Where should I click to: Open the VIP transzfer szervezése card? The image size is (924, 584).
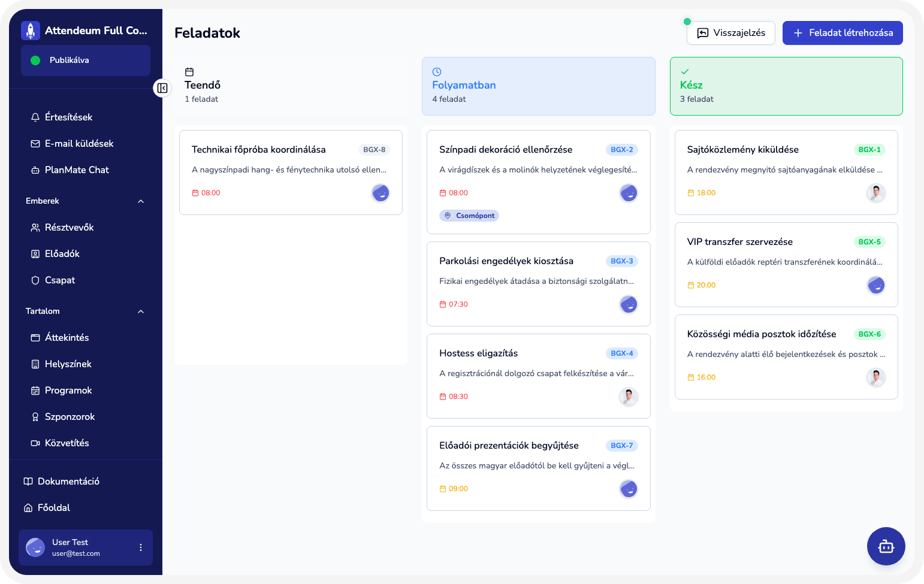[786, 265]
